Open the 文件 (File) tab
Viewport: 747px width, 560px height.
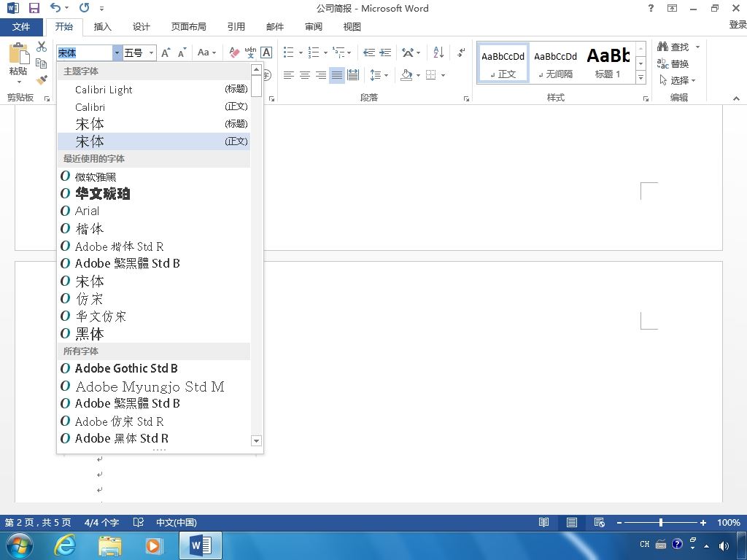pyautogui.click(x=21, y=27)
